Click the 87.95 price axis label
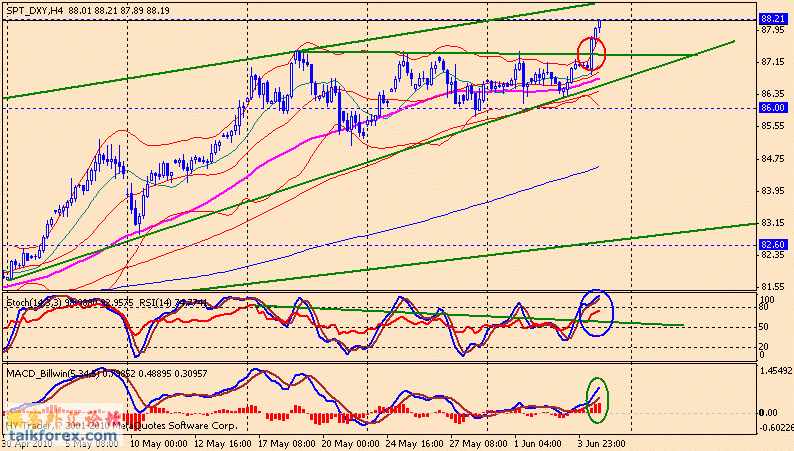The width and height of the screenshot is (794, 451). tap(773, 30)
